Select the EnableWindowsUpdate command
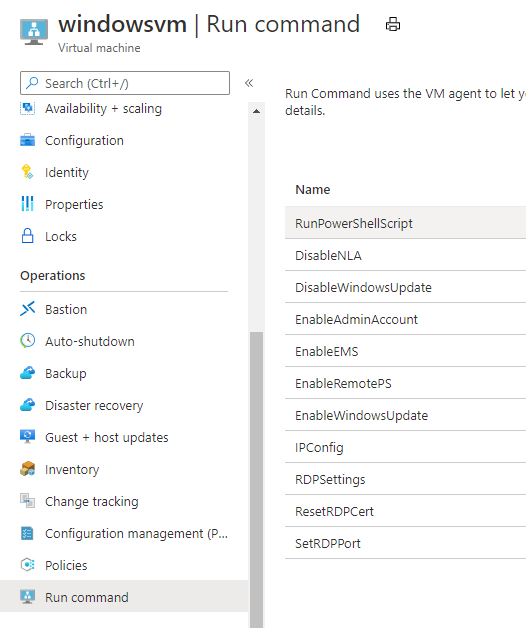 pos(405,415)
